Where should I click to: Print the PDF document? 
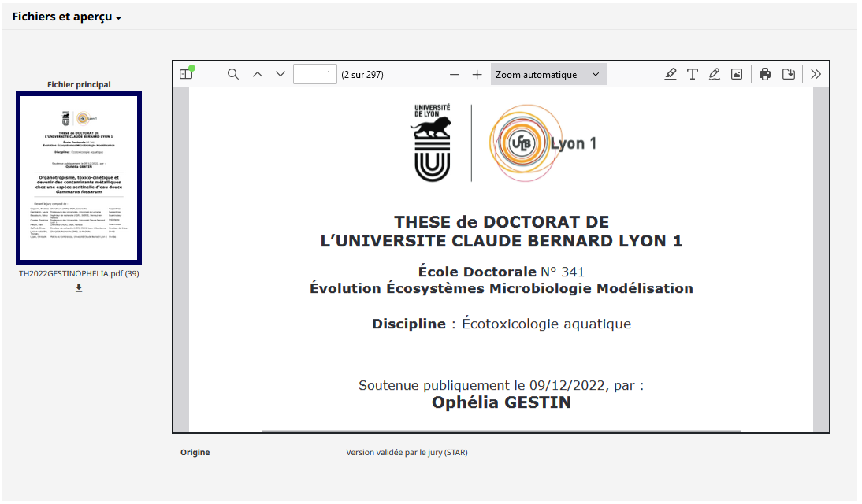[765, 74]
